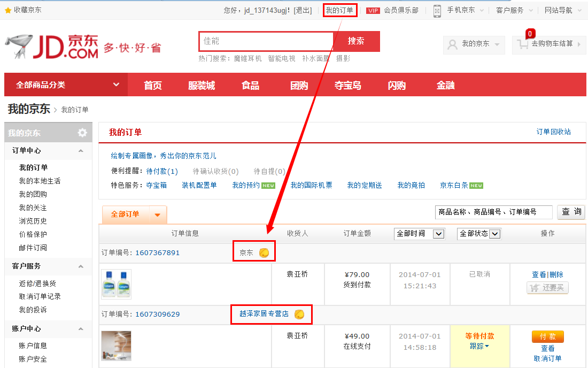Expand the 手机京东 dropdown arrow

pyautogui.click(x=482, y=11)
